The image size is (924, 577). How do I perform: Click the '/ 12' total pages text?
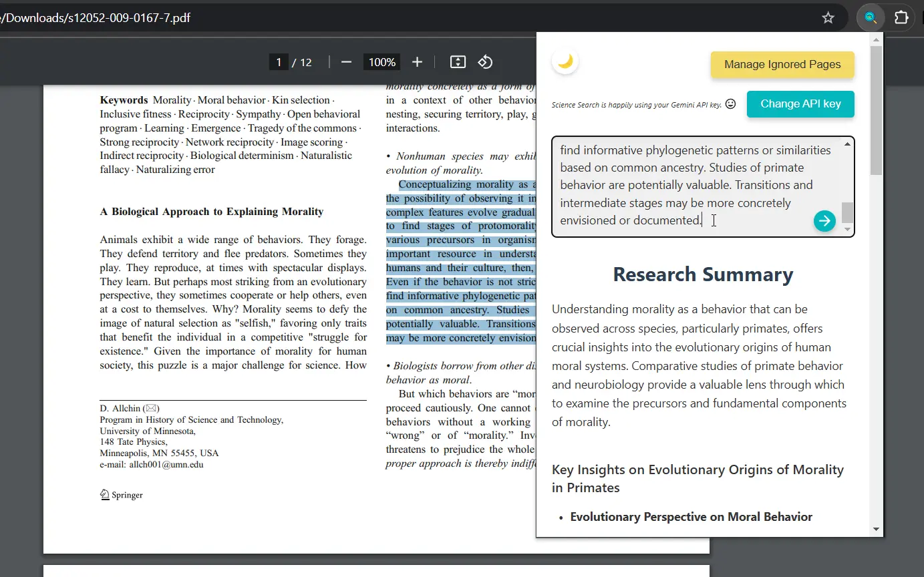pyautogui.click(x=302, y=62)
